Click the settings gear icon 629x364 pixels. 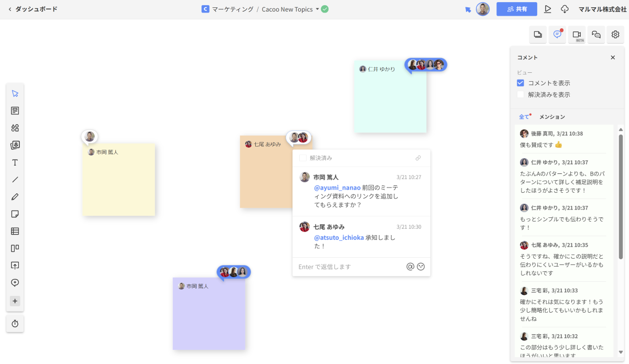(x=615, y=35)
